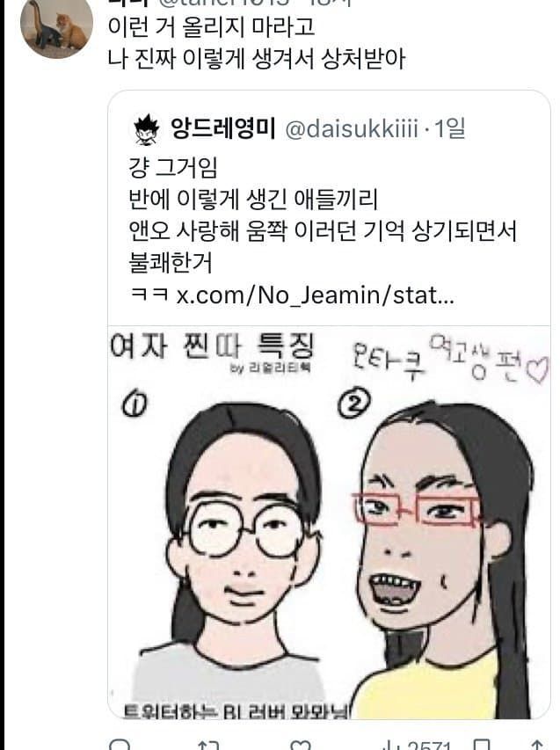Open the cat profile picture avatar
Image resolution: width=560 pixels, height=750 pixels.
(x=56, y=27)
